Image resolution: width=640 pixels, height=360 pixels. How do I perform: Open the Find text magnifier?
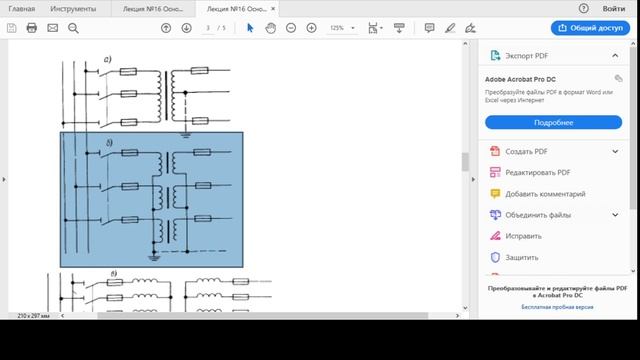(x=73, y=28)
